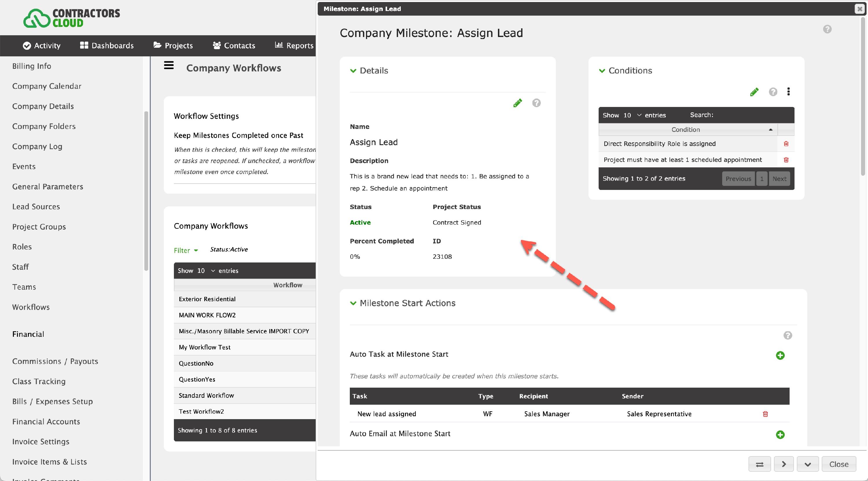Click the sidebar vertical scrollbar
This screenshot has height=481, width=868.
pos(146,191)
